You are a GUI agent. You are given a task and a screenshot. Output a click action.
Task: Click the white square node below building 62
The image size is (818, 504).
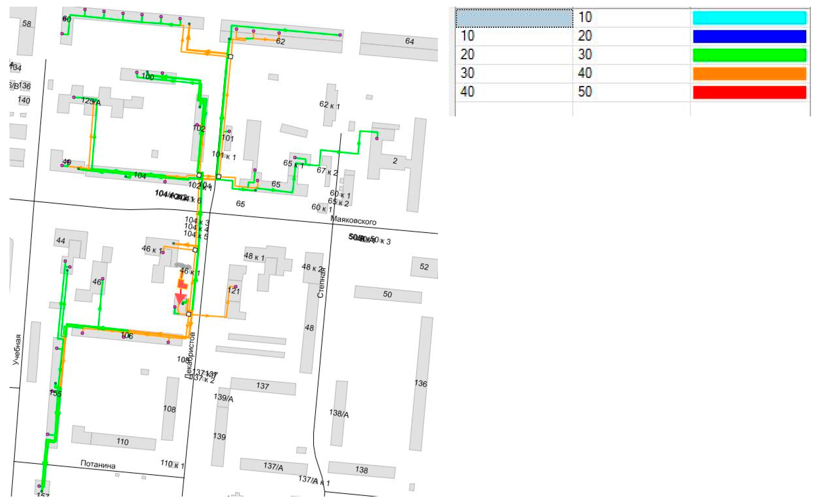click(230, 57)
